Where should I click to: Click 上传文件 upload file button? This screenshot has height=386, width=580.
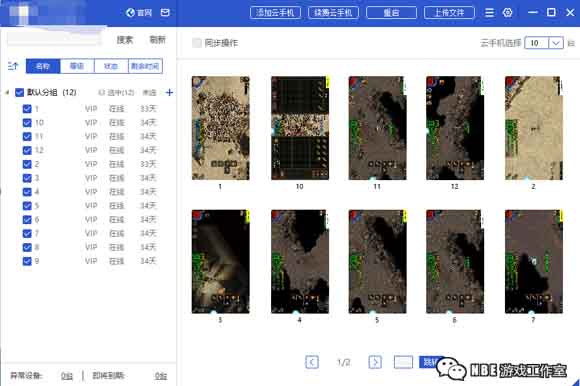(449, 13)
